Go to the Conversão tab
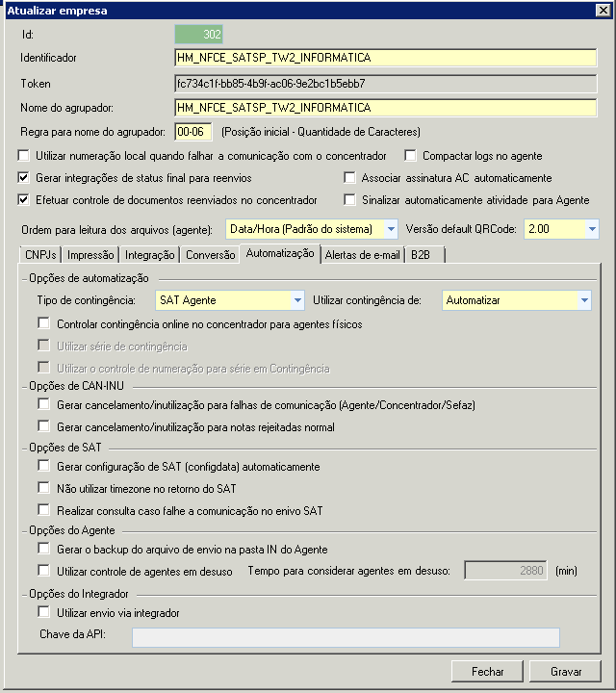 tap(210, 255)
